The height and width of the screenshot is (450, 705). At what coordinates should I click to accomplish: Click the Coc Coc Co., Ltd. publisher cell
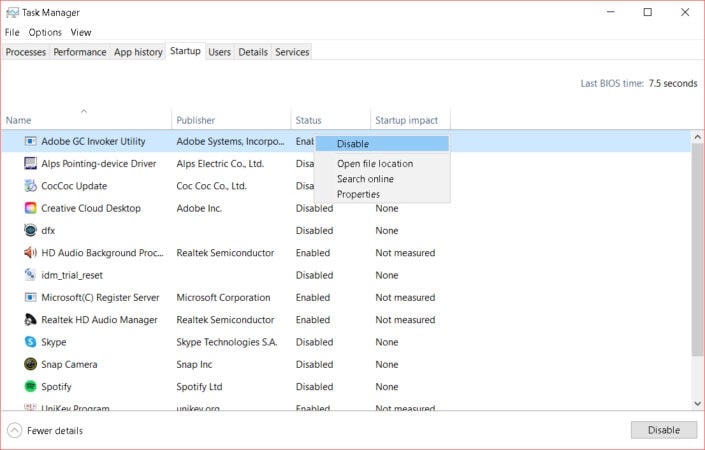(x=211, y=186)
